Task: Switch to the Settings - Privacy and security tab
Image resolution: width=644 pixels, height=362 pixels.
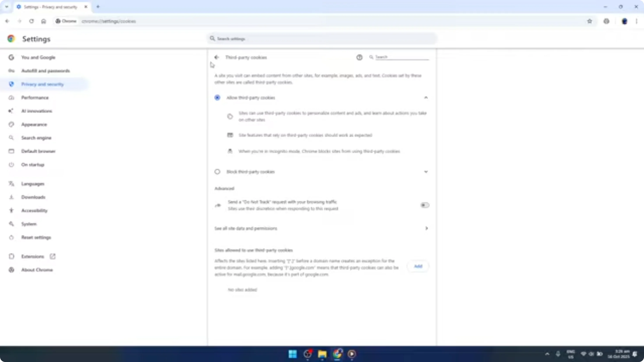Action: [x=50, y=7]
